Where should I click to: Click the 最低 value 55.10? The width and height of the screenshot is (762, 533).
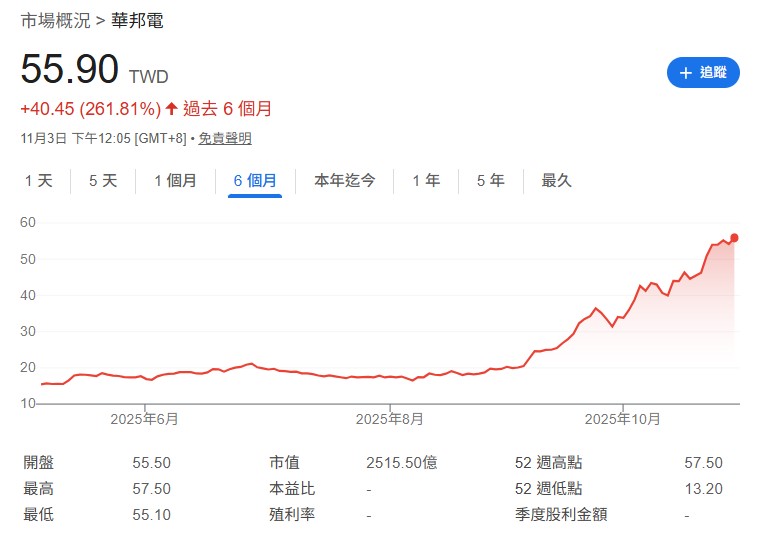click(152, 515)
